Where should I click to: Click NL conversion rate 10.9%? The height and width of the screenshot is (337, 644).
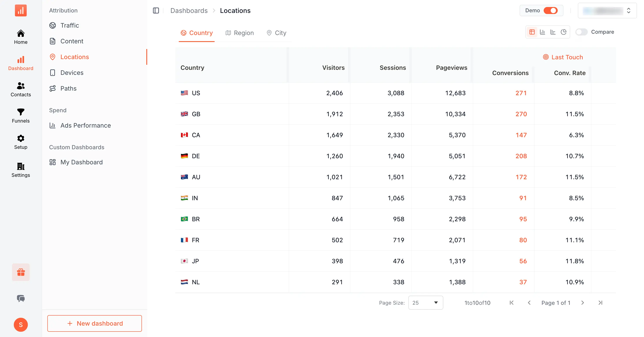pos(575,282)
